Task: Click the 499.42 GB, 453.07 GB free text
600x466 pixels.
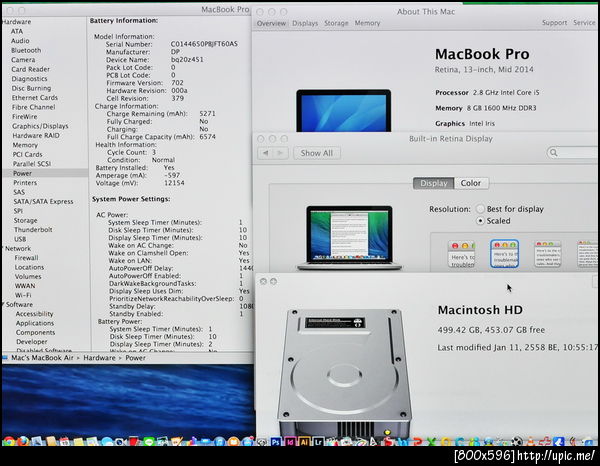Action: click(491, 330)
